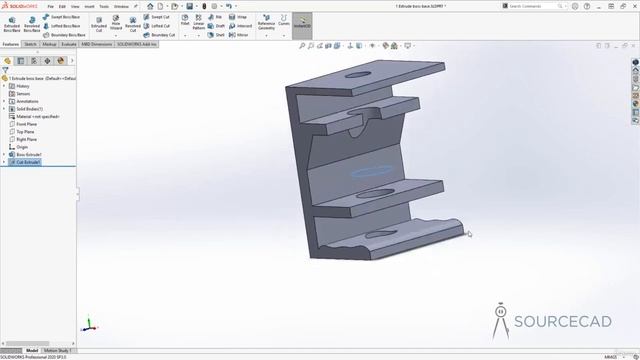This screenshot has width=640, height=360.
Task: Select Material <not specified> tree item
Action: coord(34,117)
